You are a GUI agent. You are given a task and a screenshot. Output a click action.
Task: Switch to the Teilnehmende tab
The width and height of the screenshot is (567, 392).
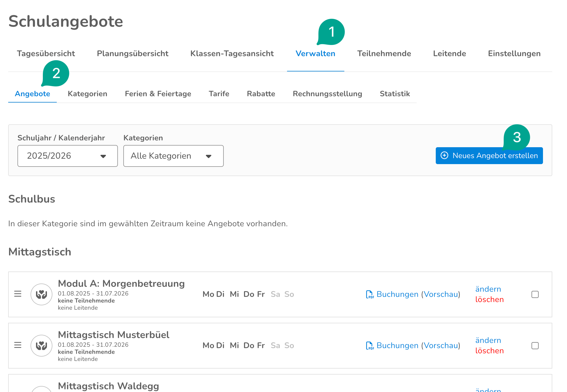pyautogui.click(x=384, y=53)
